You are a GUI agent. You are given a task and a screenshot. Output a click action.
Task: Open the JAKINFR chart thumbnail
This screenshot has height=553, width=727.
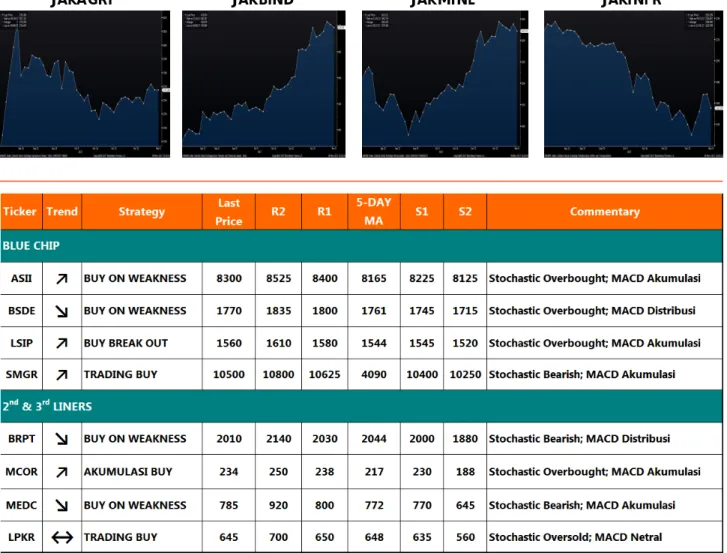(633, 84)
